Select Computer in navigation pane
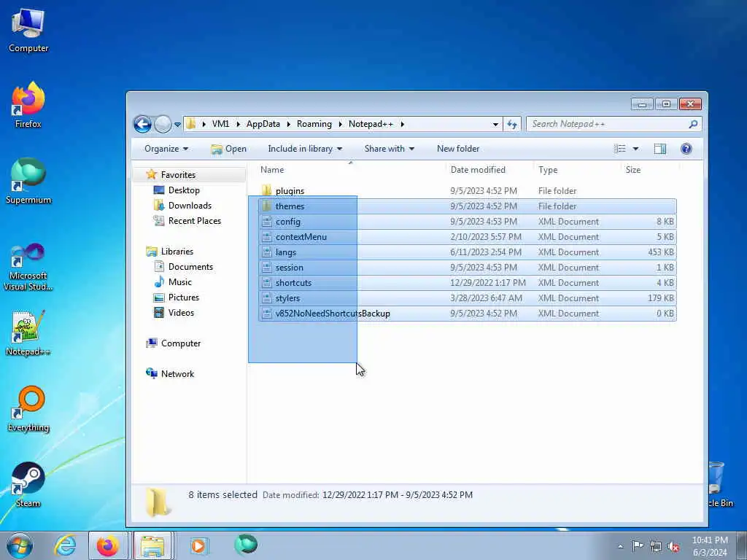This screenshot has height=560, width=747. [x=181, y=343]
